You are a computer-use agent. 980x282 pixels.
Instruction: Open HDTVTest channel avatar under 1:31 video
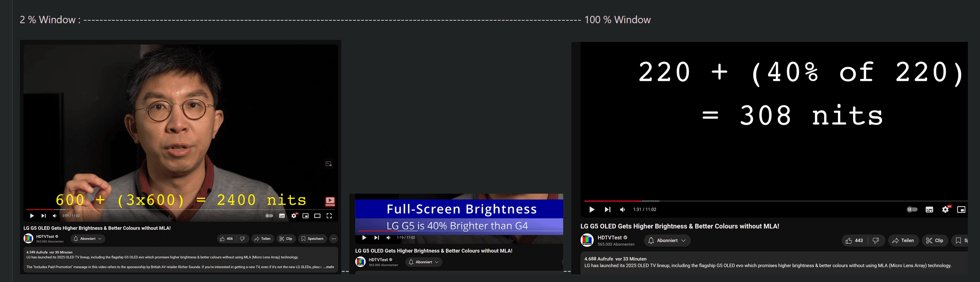pos(587,240)
